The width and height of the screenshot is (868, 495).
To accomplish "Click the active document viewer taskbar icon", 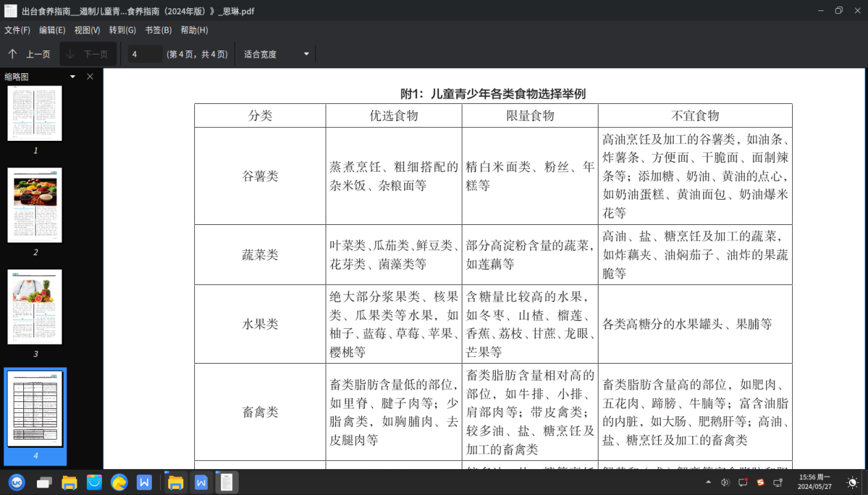I will coord(226,482).
